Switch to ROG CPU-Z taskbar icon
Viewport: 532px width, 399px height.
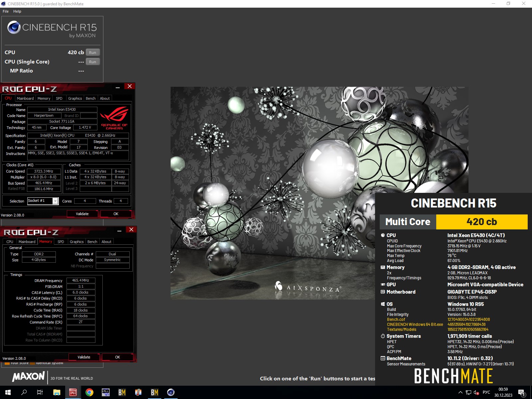[73, 392]
